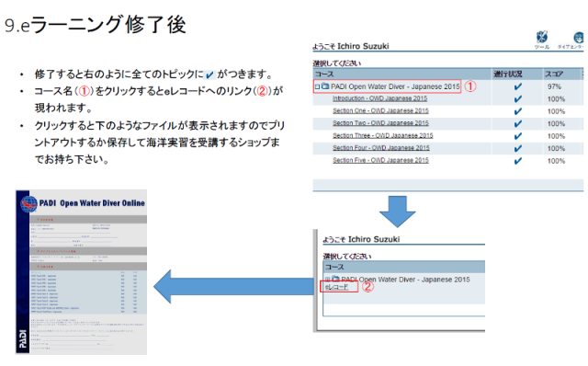Image resolution: width=588 pixels, height=366 pixels.
Task: Click folder icon in the lower course panel
Action: [335, 280]
